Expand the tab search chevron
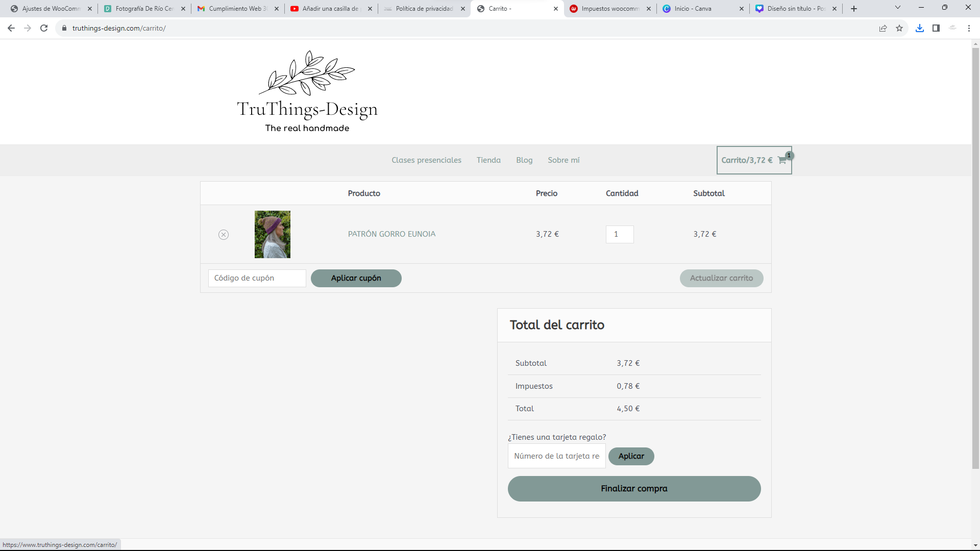The image size is (980, 551). pos(898,7)
